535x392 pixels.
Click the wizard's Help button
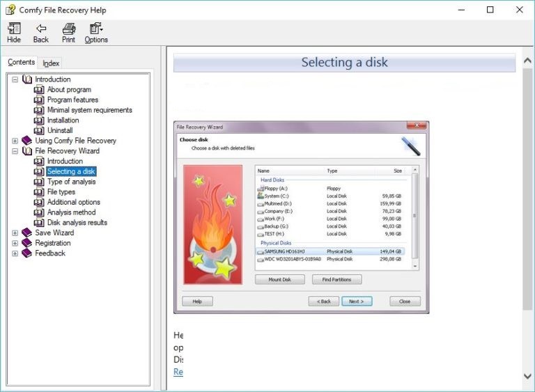point(197,301)
